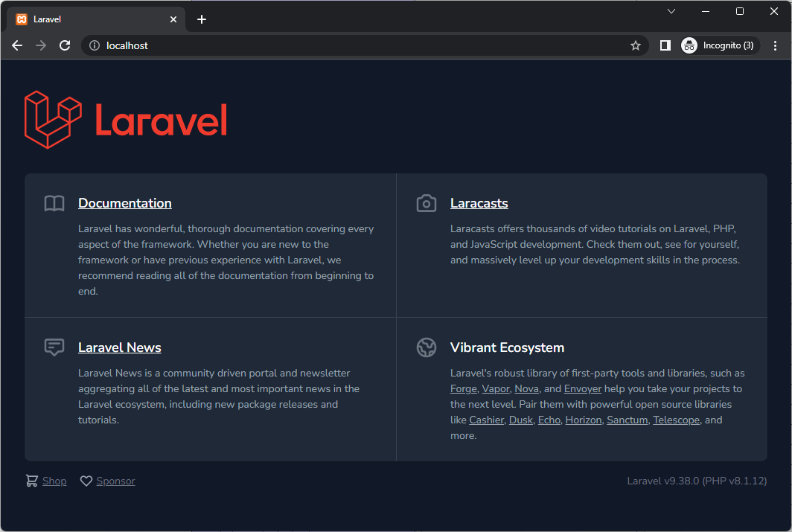This screenshot has height=532, width=792.
Task: Click the Vibrant Ecosystem heading
Action: pos(507,347)
